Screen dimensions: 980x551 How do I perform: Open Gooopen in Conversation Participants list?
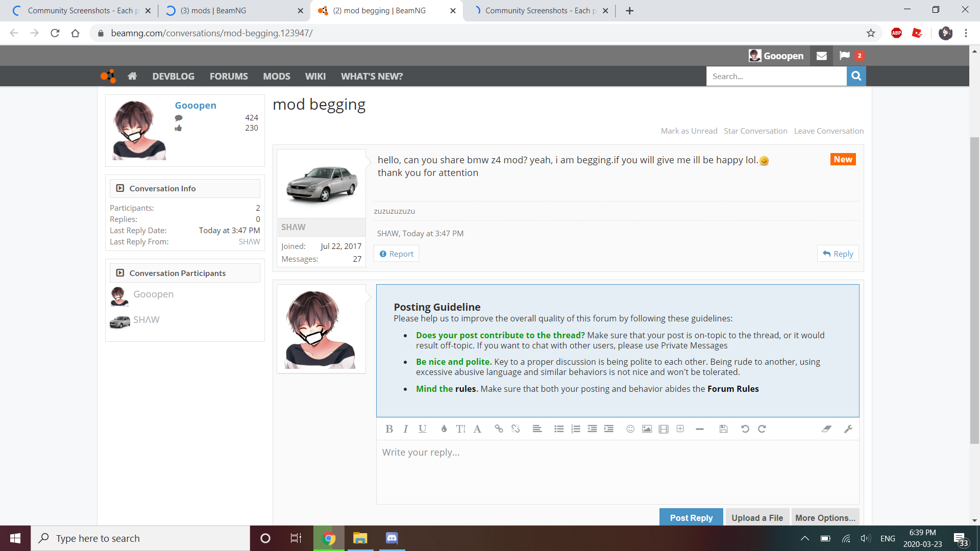(153, 294)
